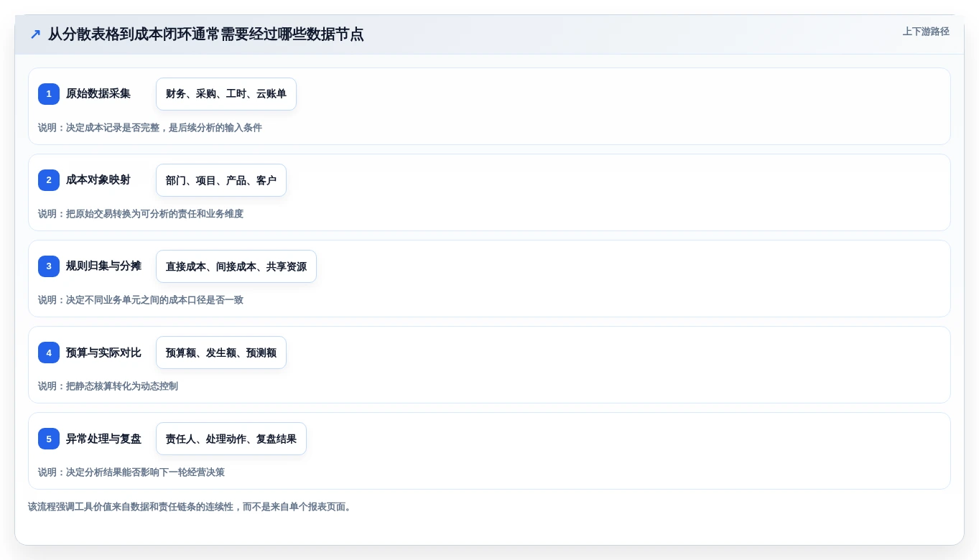Click the 原始数据采集 step title
The width and height of the screenshot is (979, 560).
[98, 94]
